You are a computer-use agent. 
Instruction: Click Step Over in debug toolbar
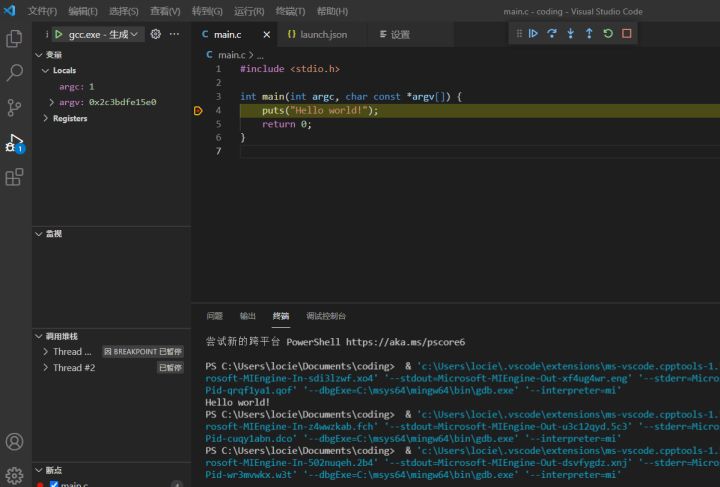coord(552,33)
